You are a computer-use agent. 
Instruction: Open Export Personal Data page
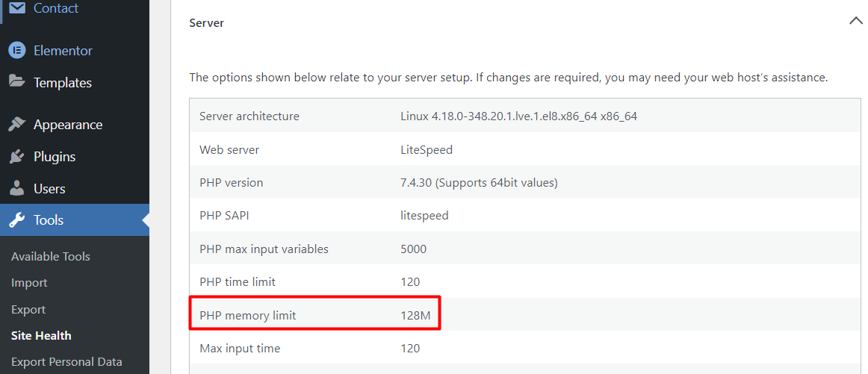tap(66, 362)
